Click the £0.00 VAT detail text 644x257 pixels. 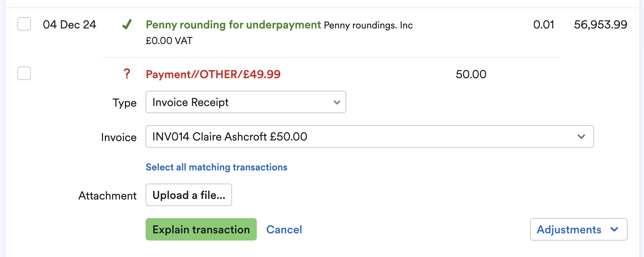pos(169,41)
